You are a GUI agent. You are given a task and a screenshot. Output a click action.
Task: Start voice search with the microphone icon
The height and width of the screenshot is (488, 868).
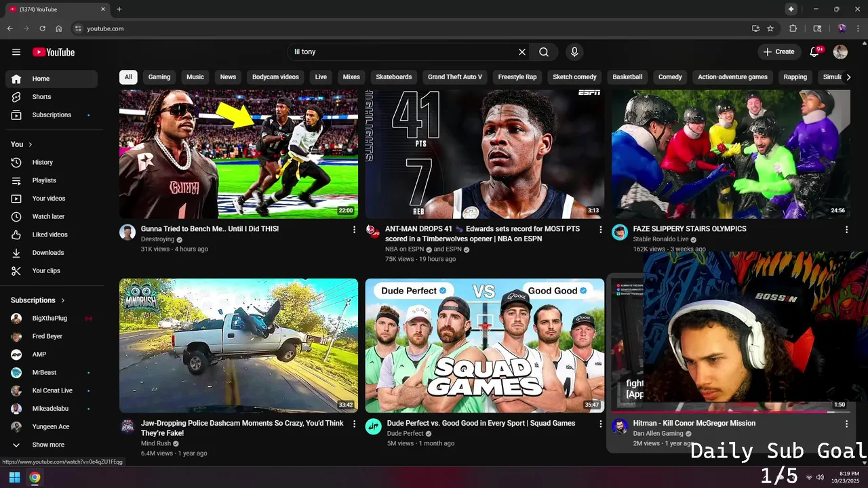574,52
